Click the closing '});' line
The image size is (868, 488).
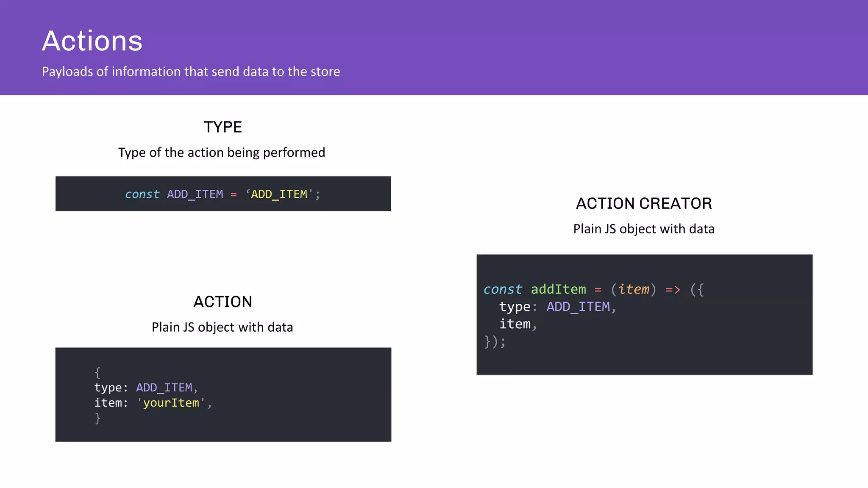click(495, 341)
